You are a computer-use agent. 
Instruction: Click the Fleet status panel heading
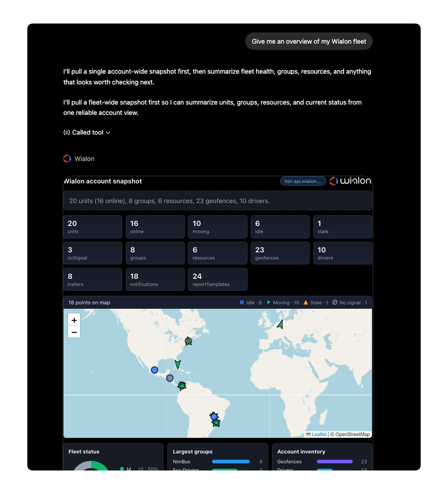pyautogui.click(x=84, y=452)
